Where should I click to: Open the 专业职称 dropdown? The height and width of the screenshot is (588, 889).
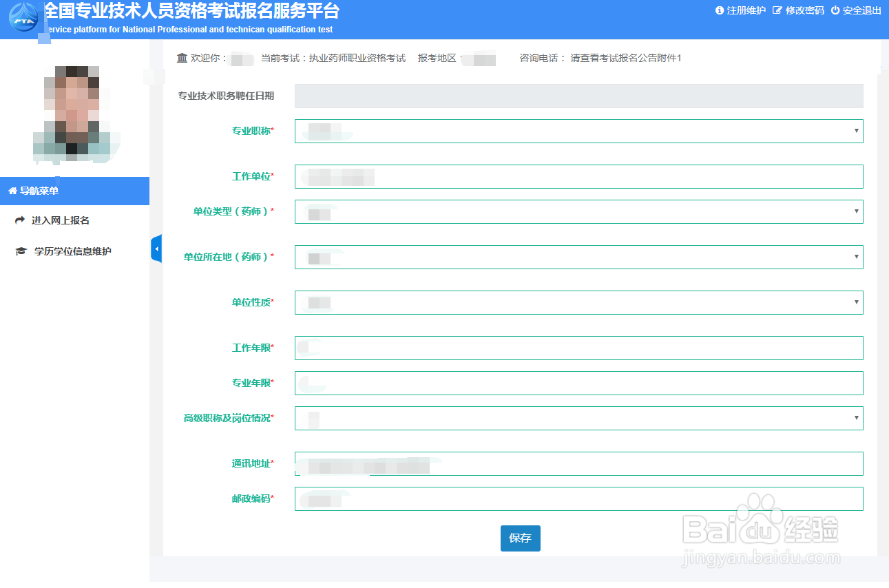(x=855, y=131)
